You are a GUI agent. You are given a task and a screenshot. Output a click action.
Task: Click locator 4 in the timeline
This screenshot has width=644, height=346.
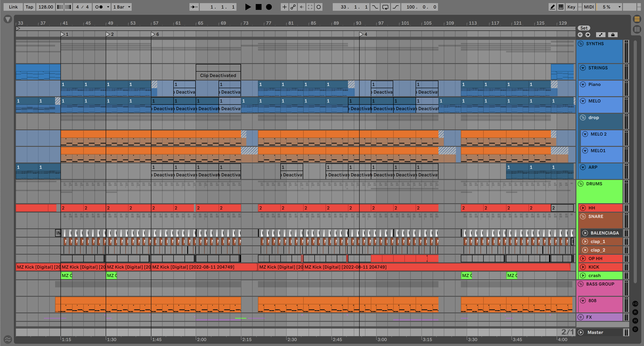361,34
